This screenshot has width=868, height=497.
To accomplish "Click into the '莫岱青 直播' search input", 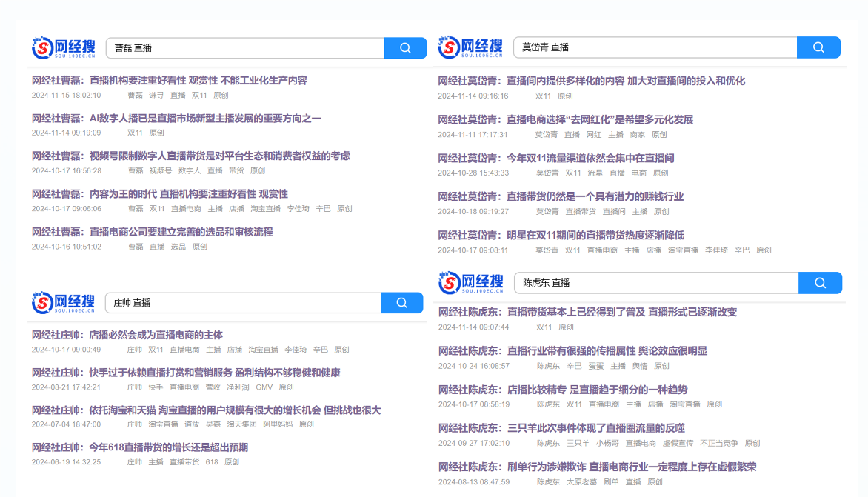I will coord(655,47).
